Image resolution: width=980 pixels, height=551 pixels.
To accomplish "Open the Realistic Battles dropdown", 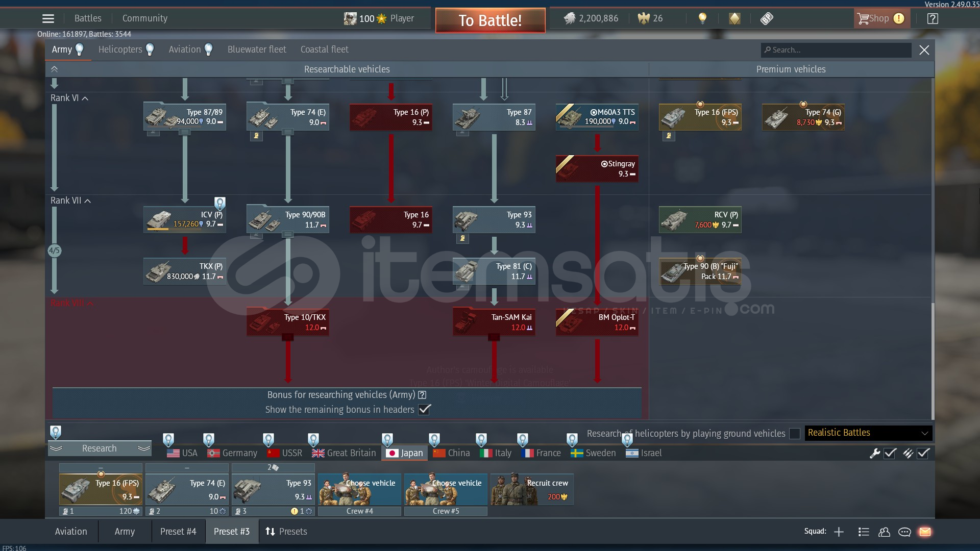I will point(868,433).
